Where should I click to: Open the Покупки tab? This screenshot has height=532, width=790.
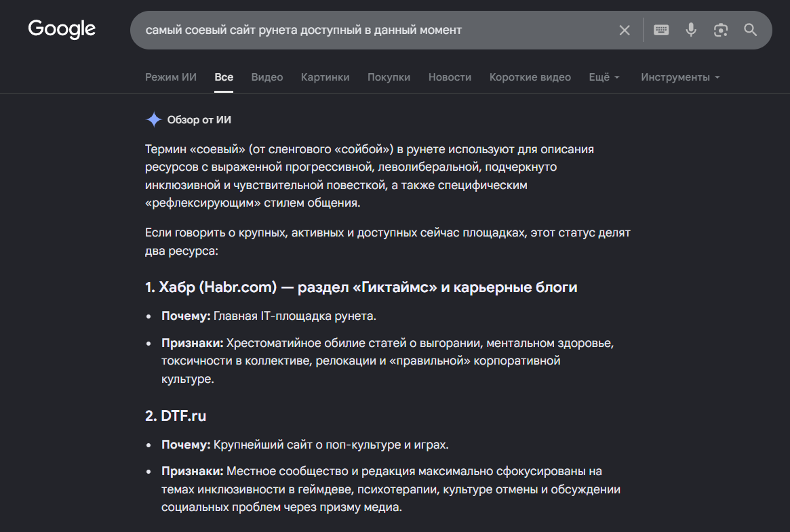(x=389, y=77)
